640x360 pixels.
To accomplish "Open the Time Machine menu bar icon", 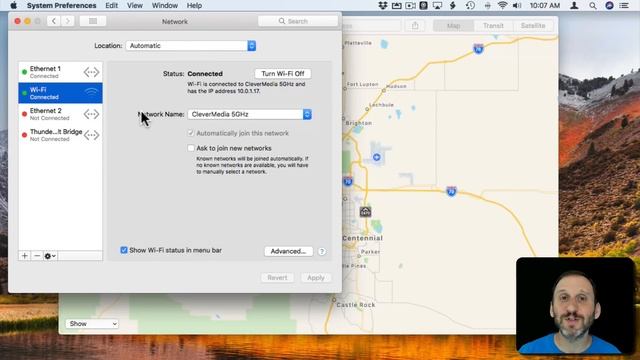I will click(x=470, y=5).
